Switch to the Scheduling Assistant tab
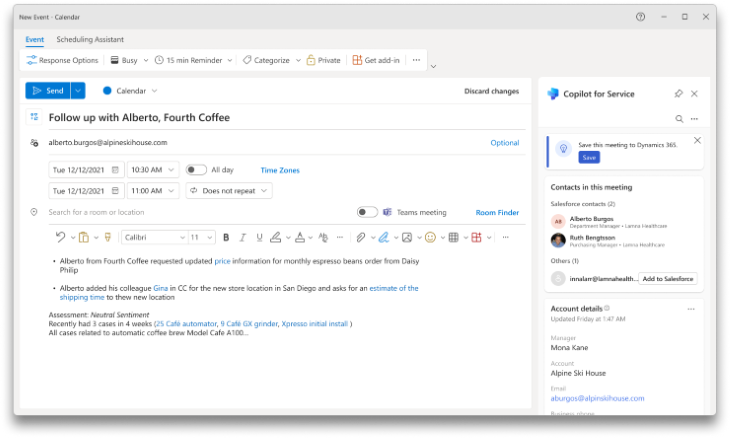Viewport: 730px width, 438px height. coord(90,40)
